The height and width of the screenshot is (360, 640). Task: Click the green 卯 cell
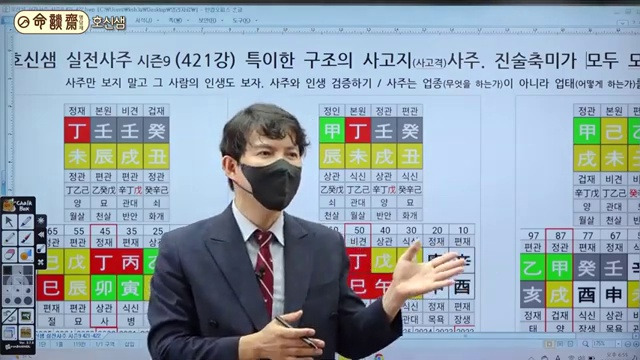point(104,288)
